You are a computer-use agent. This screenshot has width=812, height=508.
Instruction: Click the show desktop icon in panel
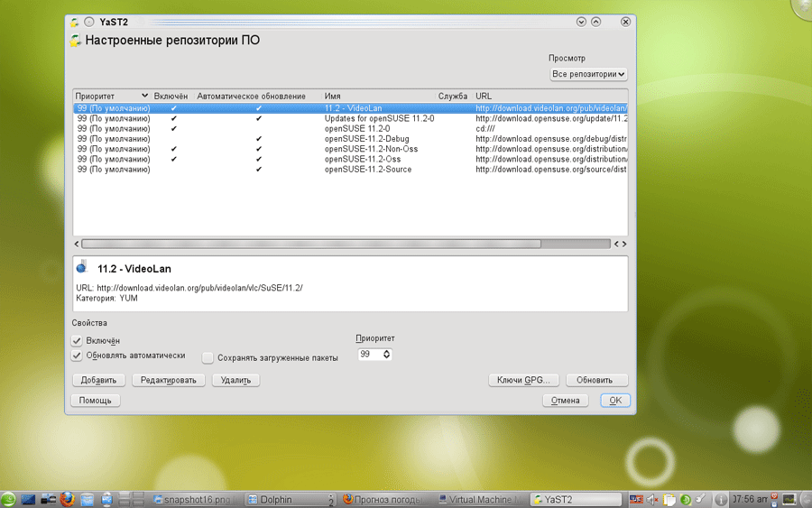[x=28, y=499]
